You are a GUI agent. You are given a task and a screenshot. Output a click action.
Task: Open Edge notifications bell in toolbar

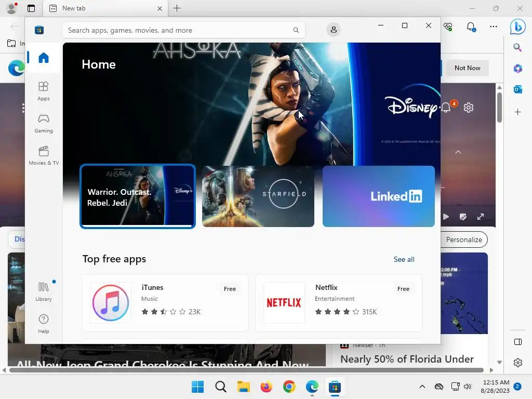point(471,26)
